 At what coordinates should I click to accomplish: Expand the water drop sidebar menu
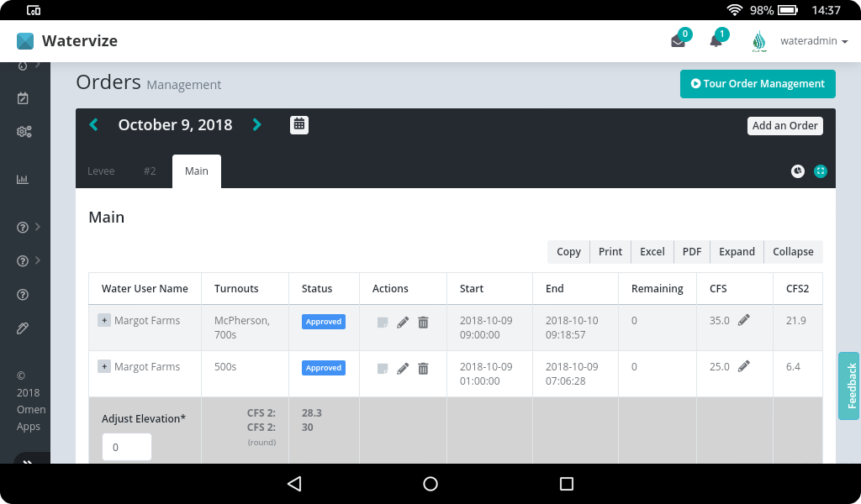[29, 66]
